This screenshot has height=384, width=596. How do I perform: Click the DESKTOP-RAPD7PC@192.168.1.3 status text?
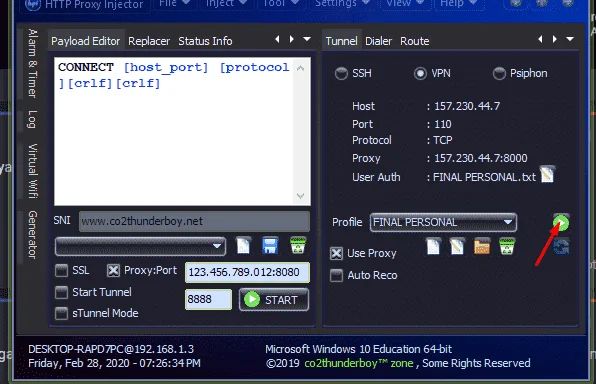(111, 349)
